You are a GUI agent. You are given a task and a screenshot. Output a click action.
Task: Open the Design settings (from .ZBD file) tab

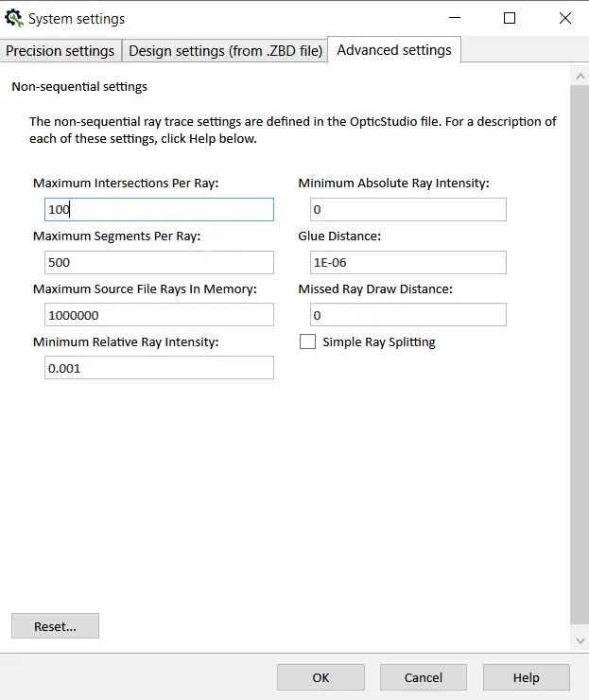tap(225, 50)
